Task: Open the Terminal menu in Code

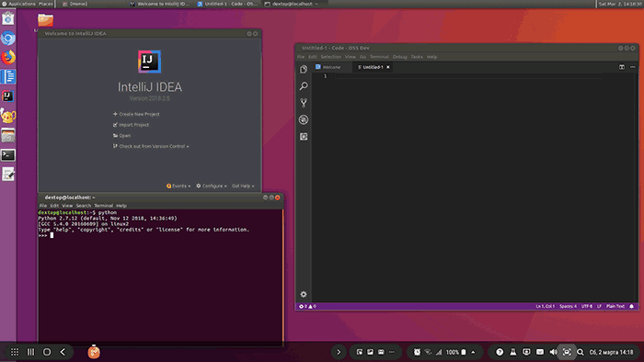Action: (x=379, y=57)
